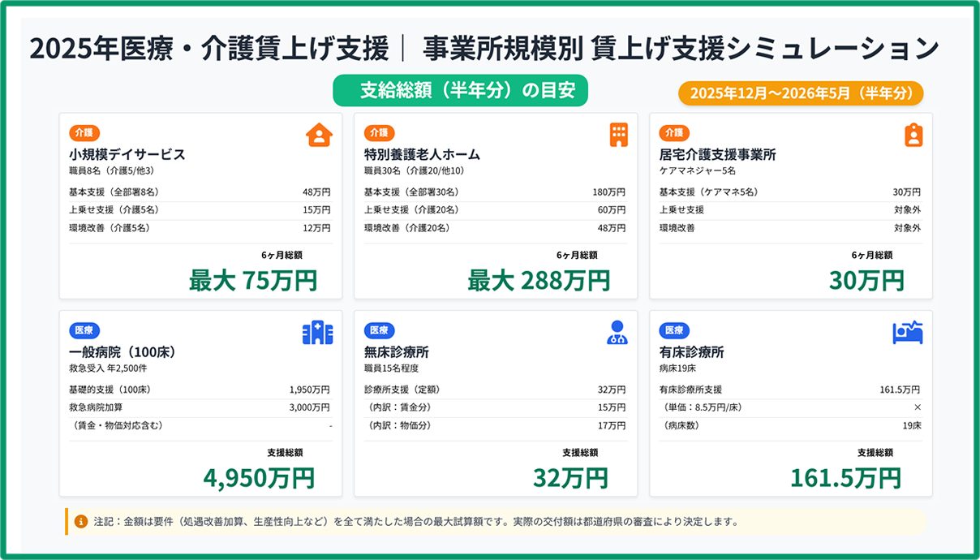Click the blue hospital icon for 一般病院

(x=317, y=333)
